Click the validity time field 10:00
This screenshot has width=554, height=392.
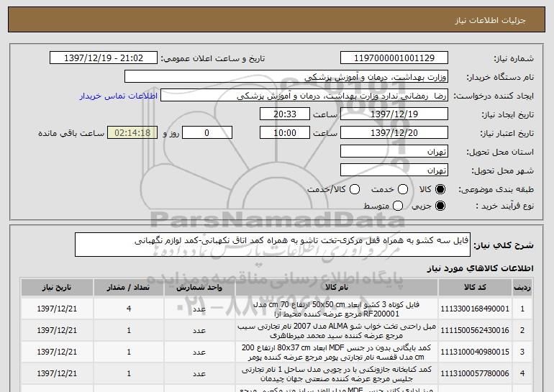[285, 133]
